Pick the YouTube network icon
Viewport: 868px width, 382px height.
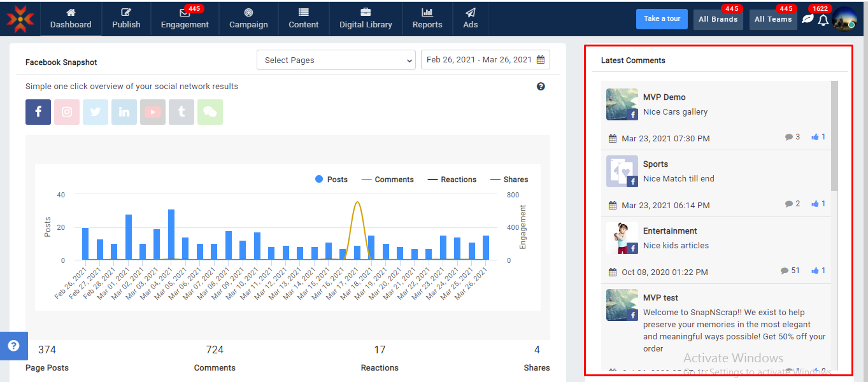click(x=153, y=112)
